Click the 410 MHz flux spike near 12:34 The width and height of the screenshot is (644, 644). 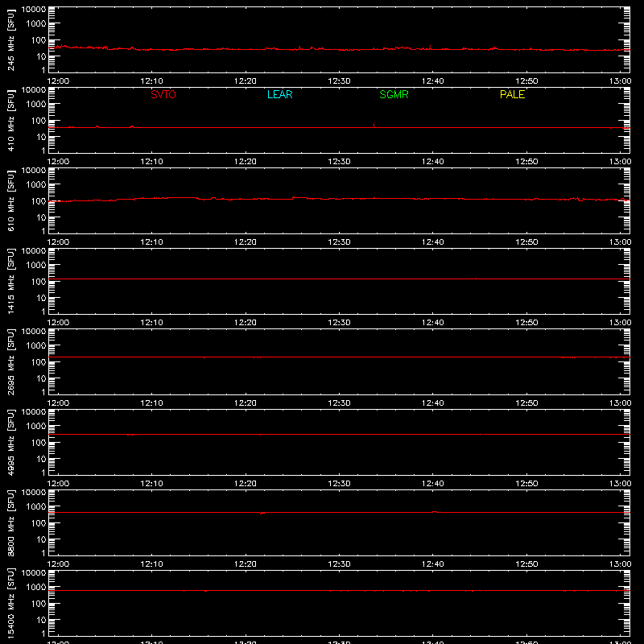point(374,125)
